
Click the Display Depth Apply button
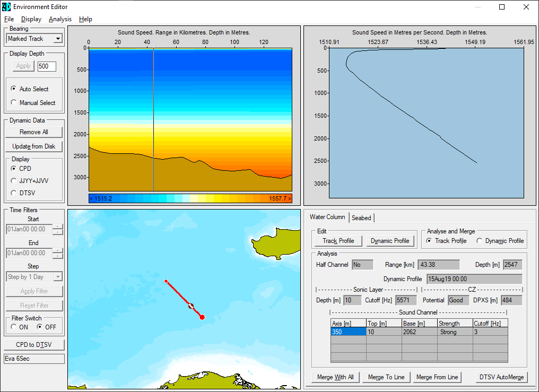click(x=23, y=66)
